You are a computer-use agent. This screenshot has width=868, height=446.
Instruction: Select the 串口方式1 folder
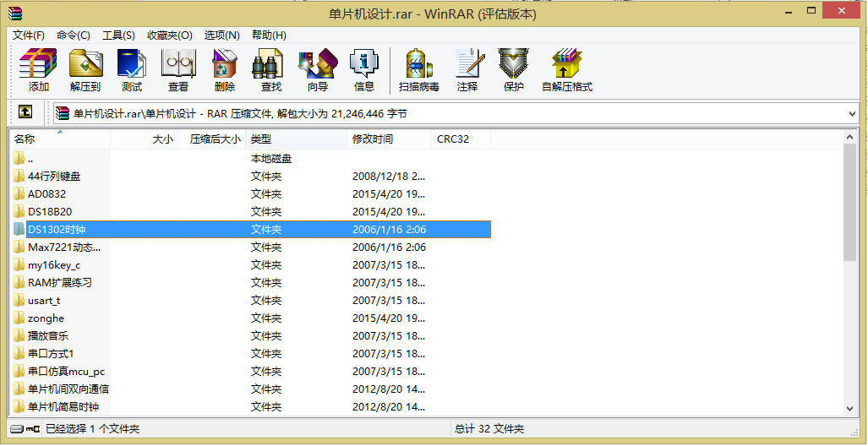point(250,354)
